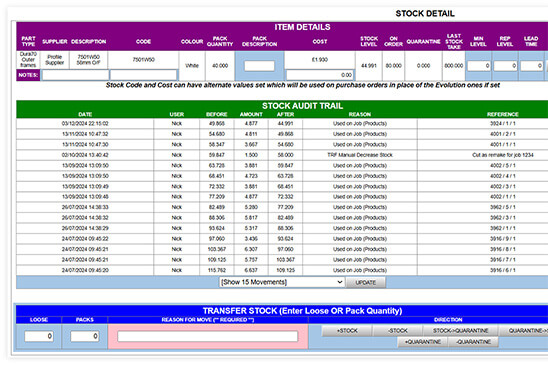
Task: Click the AMOUNT column header
Action: [x=251, y=114]
